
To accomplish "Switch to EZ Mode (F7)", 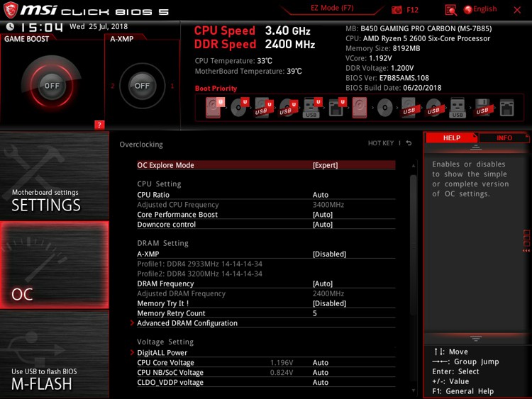I will 332,8.
